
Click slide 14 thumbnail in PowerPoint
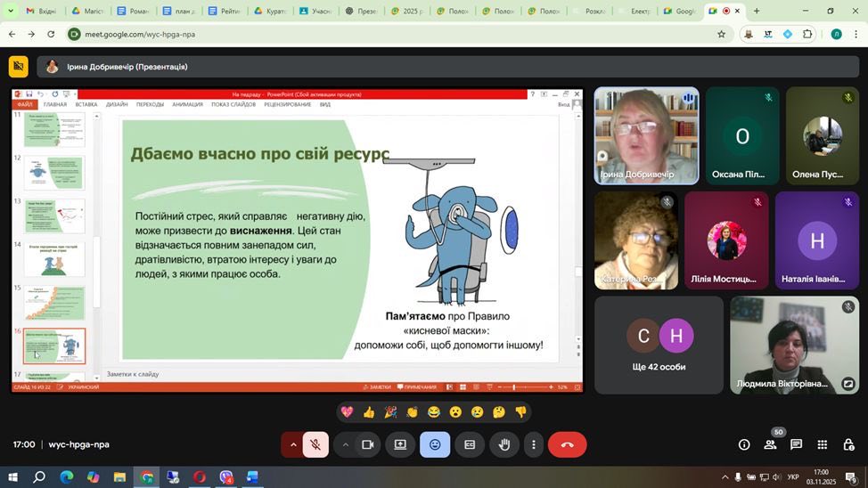tap(54, 259)
